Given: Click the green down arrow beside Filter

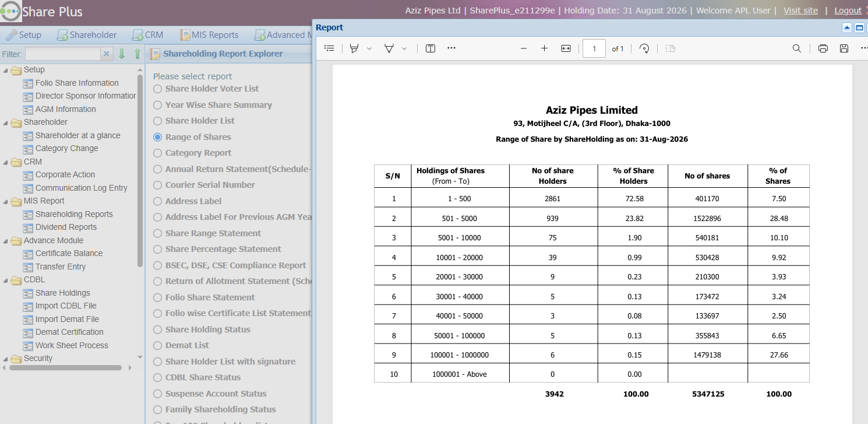Looking at the screenshot, I should point(122,54).
